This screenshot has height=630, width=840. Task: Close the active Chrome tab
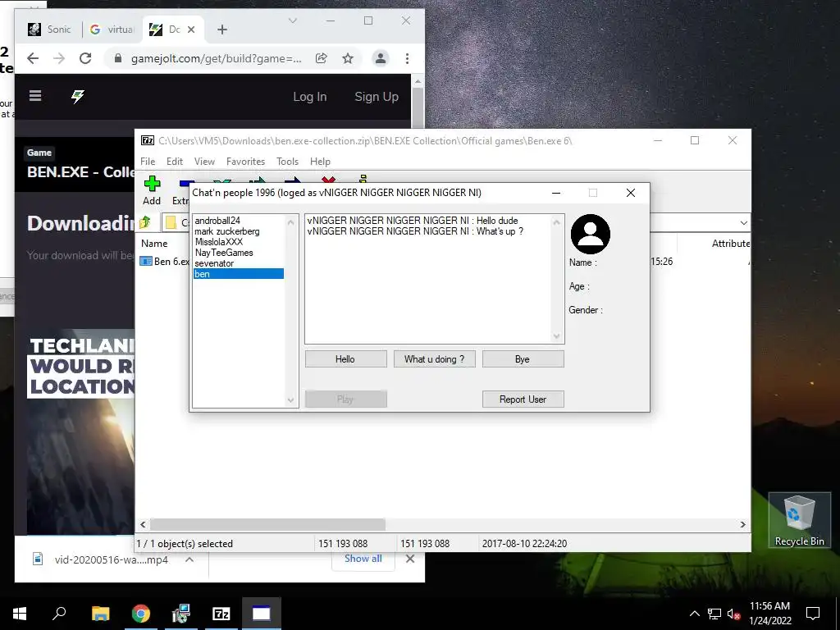pyautogui.click(x=191, y=30)
